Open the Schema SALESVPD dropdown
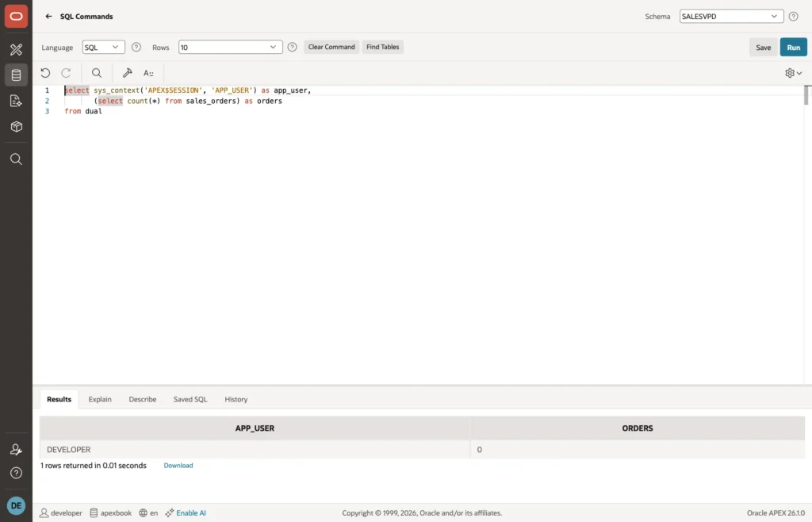The height and width of the screenshot is (522, 812). coord(731,17)
